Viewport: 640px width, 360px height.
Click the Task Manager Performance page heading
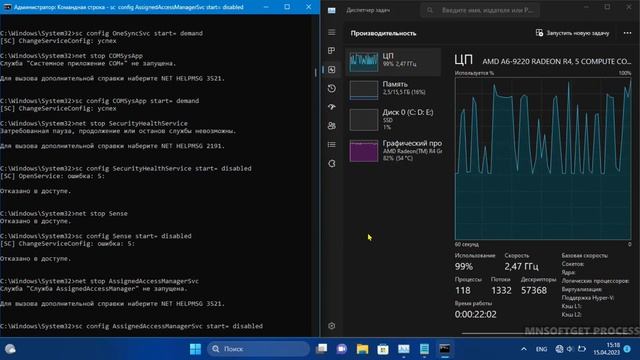point(383,33)
